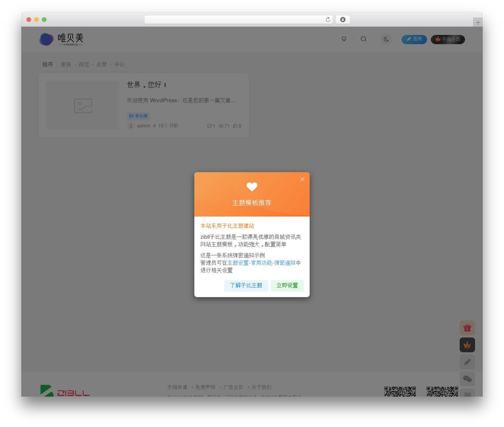Toggle the dark mode moon icon
The width and height of the screenshot is (504, 427).
point(386,39)
